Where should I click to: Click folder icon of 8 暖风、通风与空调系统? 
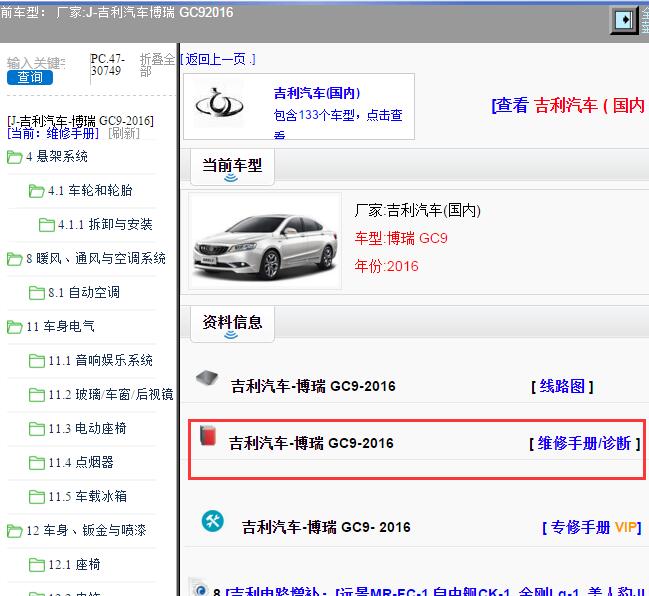point(14,259)
